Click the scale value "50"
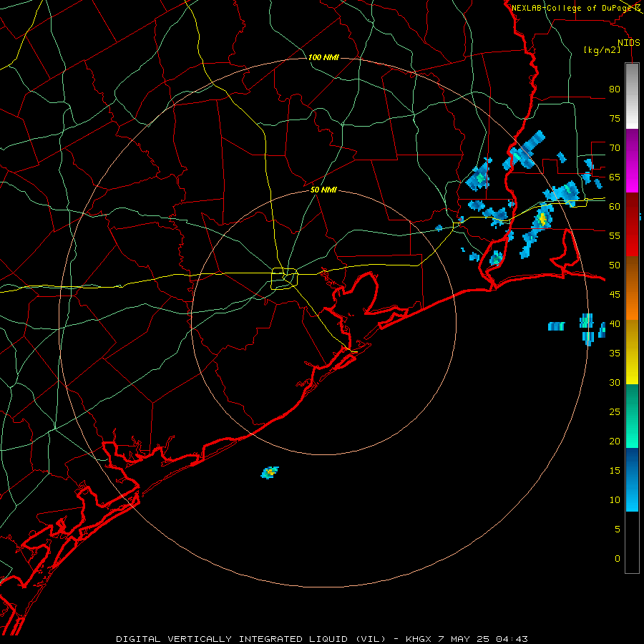644x644 pixels. 615,265
